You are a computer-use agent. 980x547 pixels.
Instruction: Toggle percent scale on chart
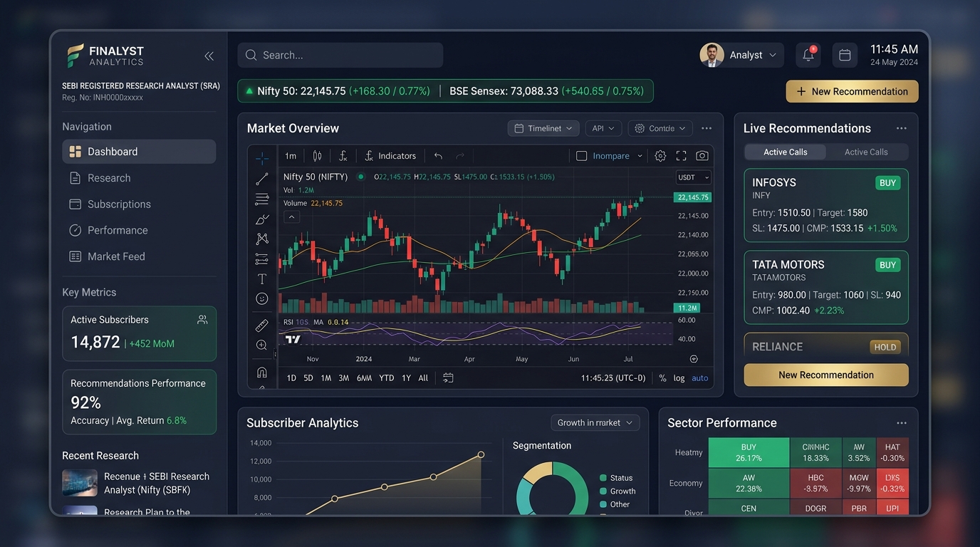pos(662,378)
